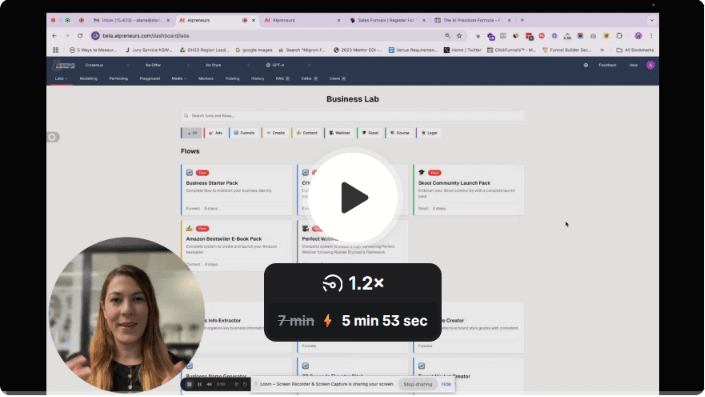Open the zoom magnifier in address bar

point(447,36)
